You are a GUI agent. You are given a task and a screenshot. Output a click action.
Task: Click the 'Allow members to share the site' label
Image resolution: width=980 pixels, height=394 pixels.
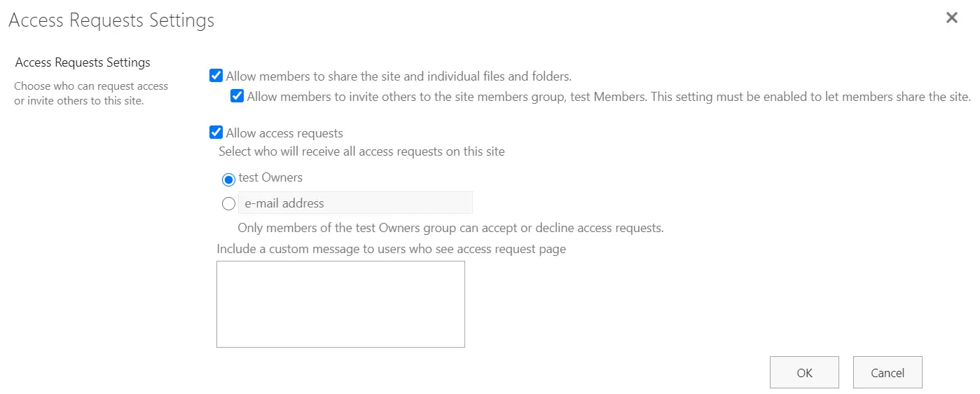[x=399, y=76]
